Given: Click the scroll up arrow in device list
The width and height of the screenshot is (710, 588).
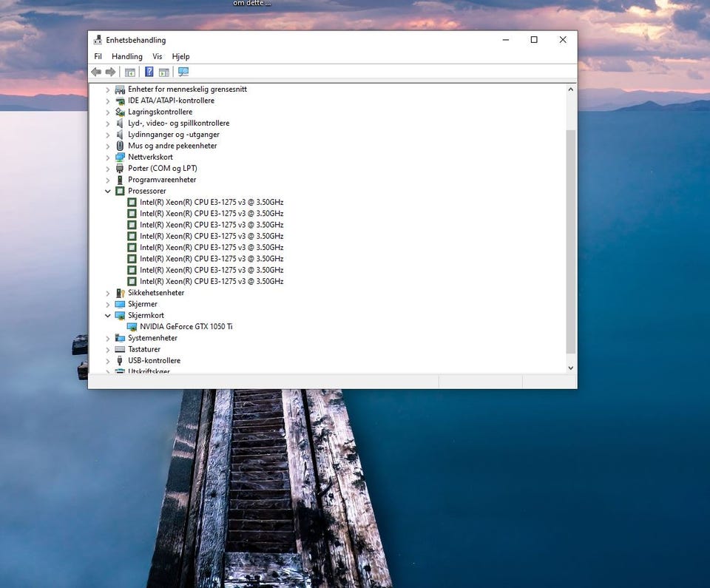Looking at the screenshot, I should click(x=571, y=89).
